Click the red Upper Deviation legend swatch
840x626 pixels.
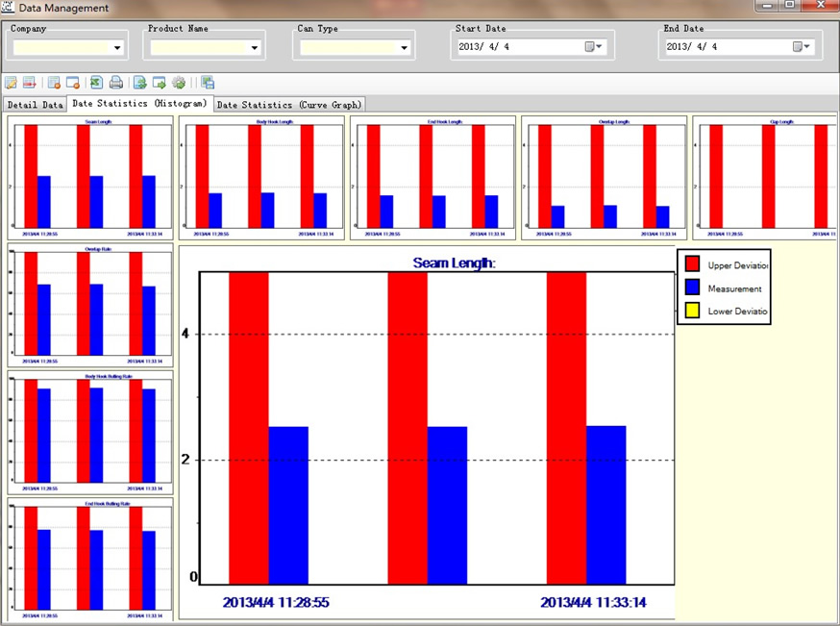692,264
